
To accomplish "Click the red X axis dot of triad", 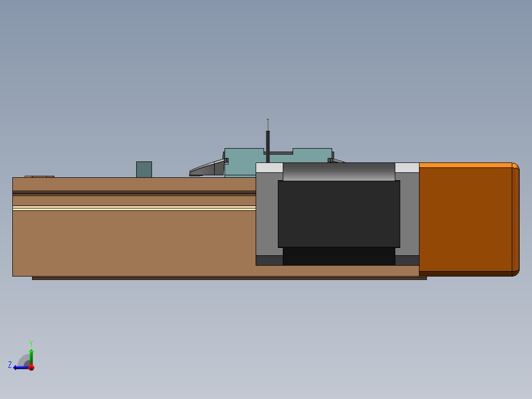I will 32,367.
